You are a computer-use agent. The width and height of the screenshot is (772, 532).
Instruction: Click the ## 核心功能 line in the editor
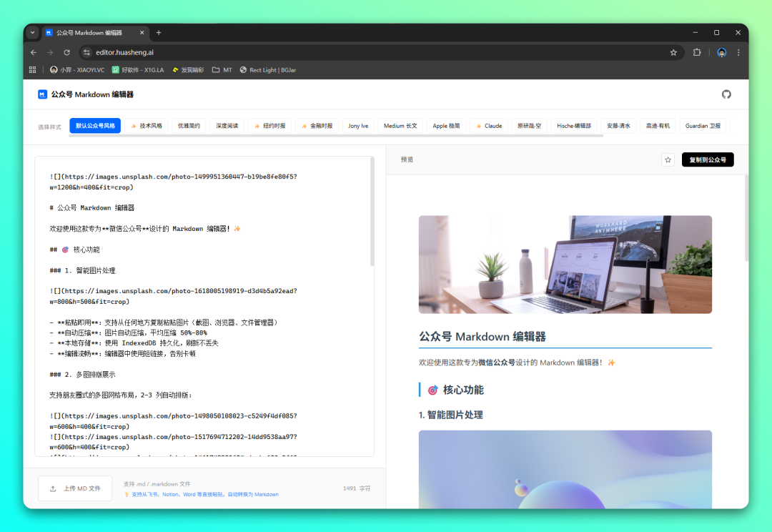point(74,250)
